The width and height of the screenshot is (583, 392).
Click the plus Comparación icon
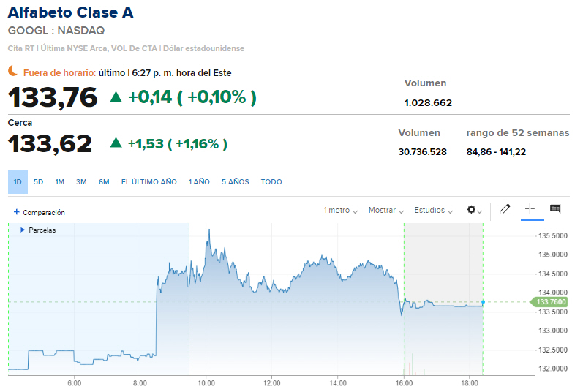point(16,212)
